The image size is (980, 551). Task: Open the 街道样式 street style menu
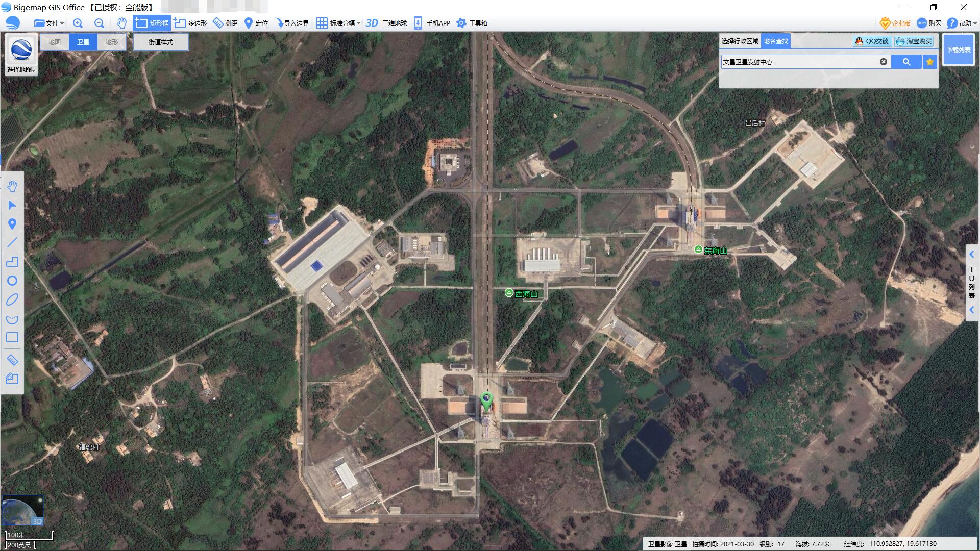(x=160, y=42)
